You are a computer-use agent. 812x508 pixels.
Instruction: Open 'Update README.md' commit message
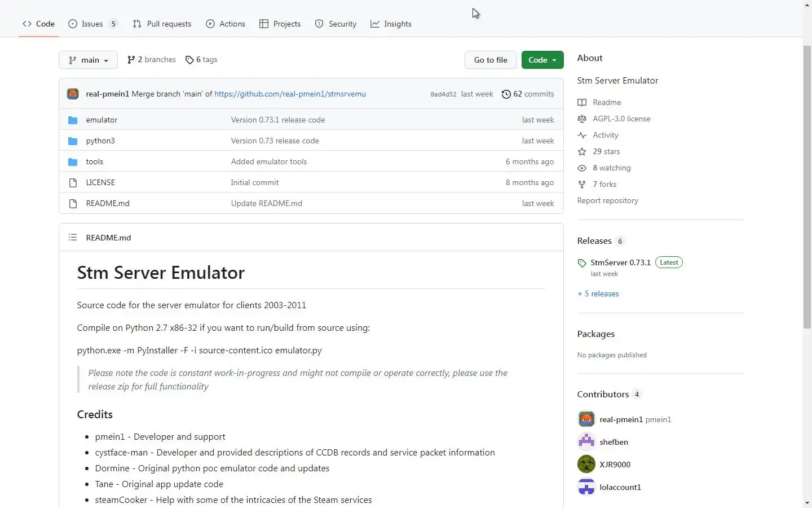tap(267, 203)
